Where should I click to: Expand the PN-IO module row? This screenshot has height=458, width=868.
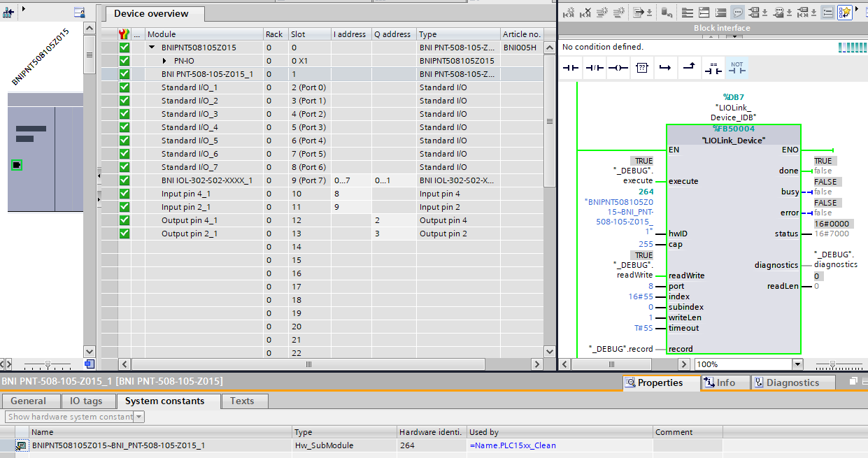[x=165, y=61]
